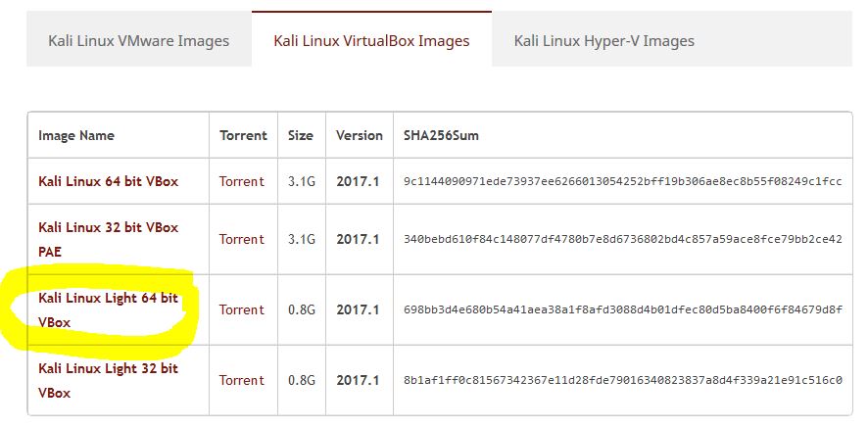
Task: Open Kali Linux Light 32 bit VBox link
Action: pos(109,381)
